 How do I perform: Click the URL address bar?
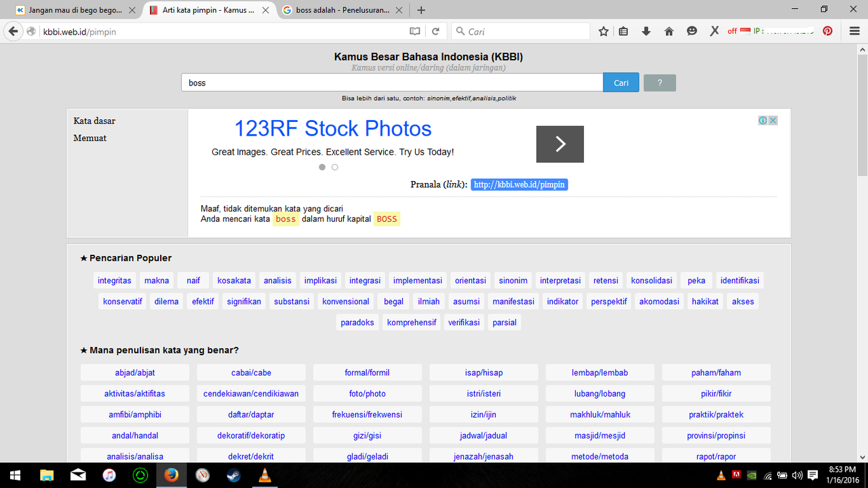pos(224,31)
